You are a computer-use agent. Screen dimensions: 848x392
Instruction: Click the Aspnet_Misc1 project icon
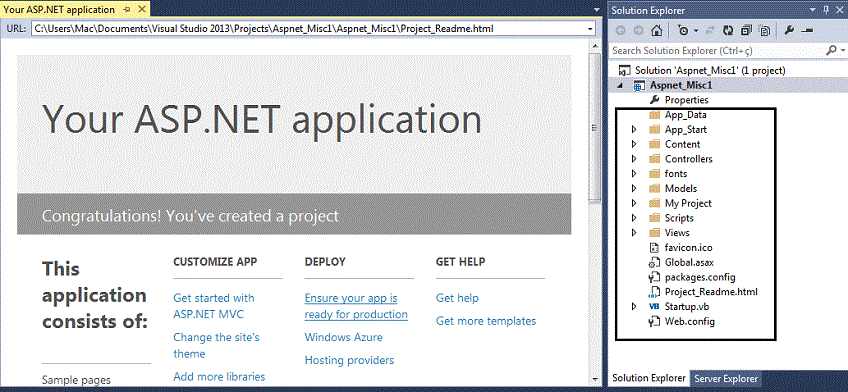tap(639, 85)
